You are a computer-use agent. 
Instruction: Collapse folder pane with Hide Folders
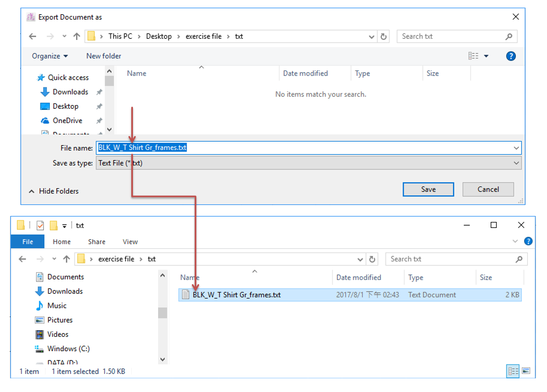tap(54, 191)
